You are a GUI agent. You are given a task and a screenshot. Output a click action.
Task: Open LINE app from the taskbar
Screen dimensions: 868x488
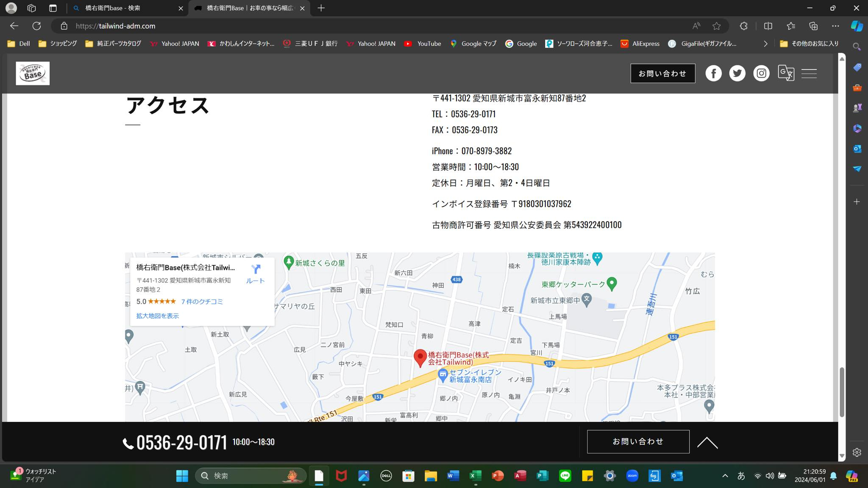pos(565,476)
